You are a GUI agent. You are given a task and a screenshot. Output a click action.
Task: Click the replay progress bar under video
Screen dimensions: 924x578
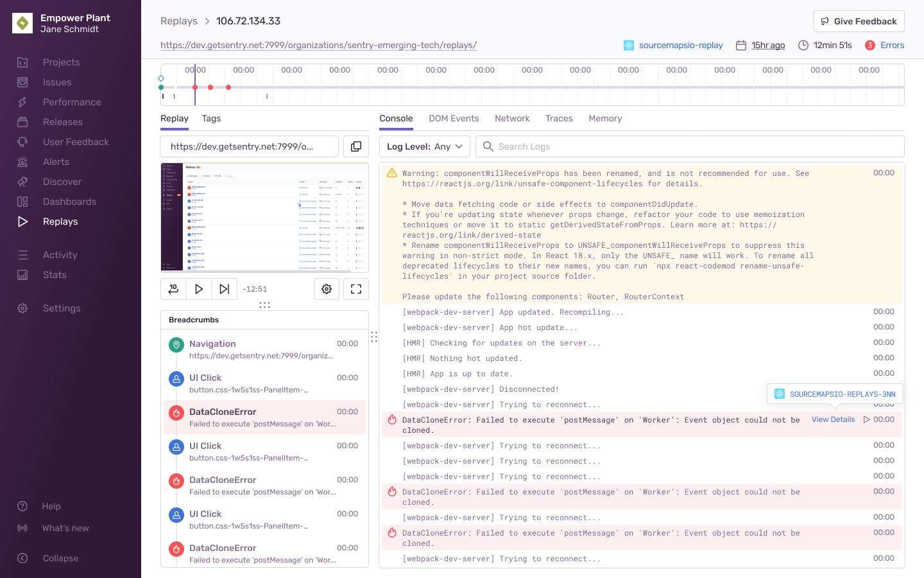click(x=264, y=272)
